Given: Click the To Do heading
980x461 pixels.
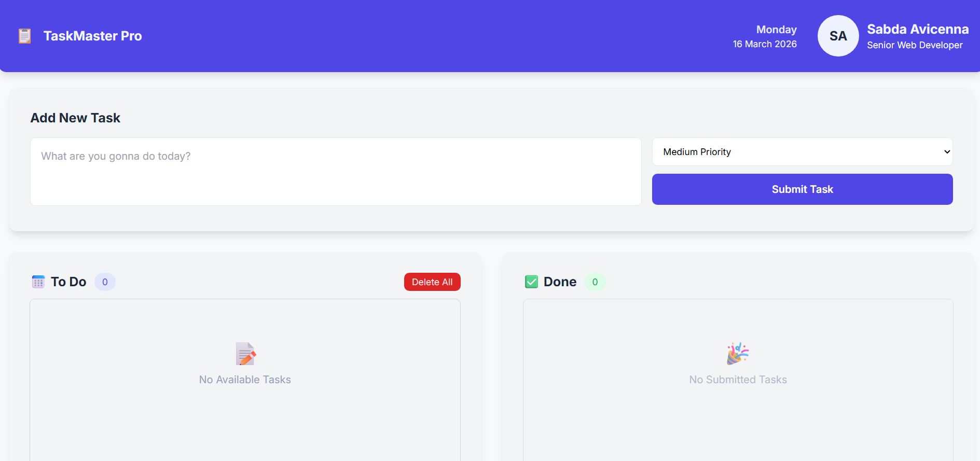Looking at the screenshot, I should click(x=68, y=282).
